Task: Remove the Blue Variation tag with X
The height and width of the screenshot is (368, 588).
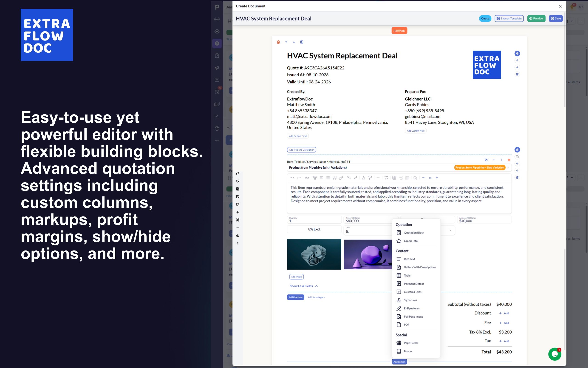Action: [508, 167]
